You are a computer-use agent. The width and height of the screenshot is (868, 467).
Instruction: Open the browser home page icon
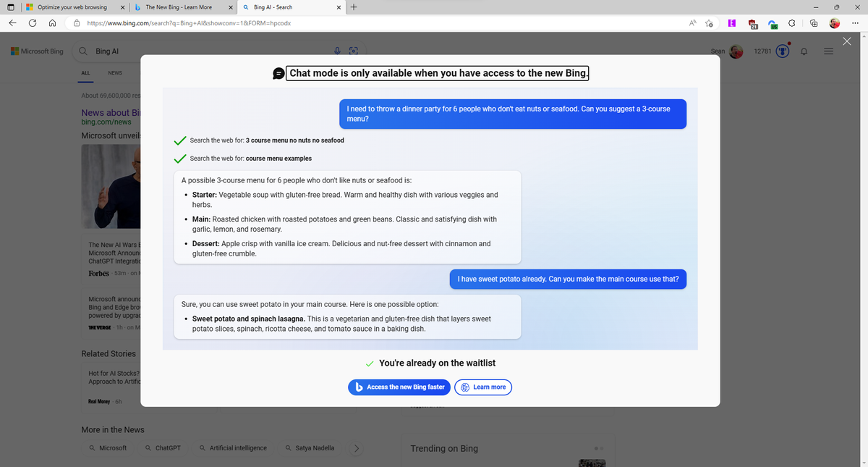point(53,23)
